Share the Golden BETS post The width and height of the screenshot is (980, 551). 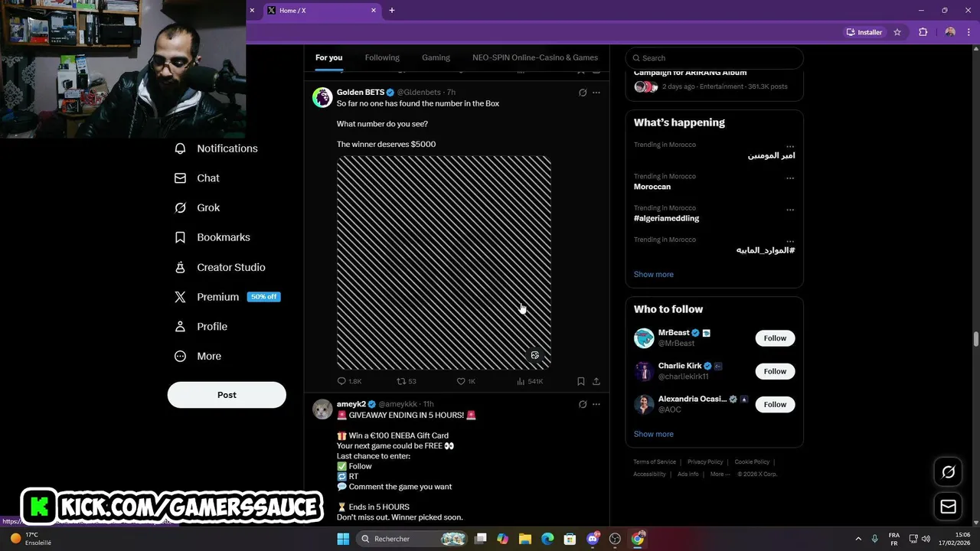(x=596, y=381)
